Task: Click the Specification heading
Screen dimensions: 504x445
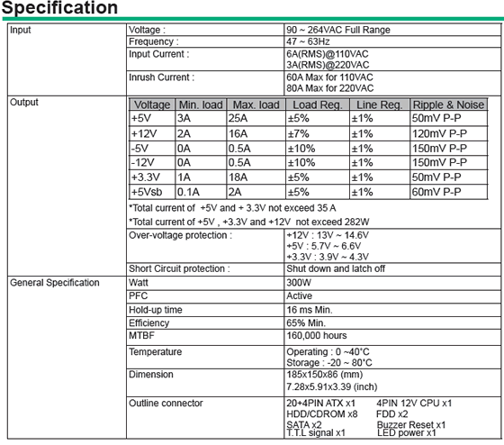Action: 59,7
